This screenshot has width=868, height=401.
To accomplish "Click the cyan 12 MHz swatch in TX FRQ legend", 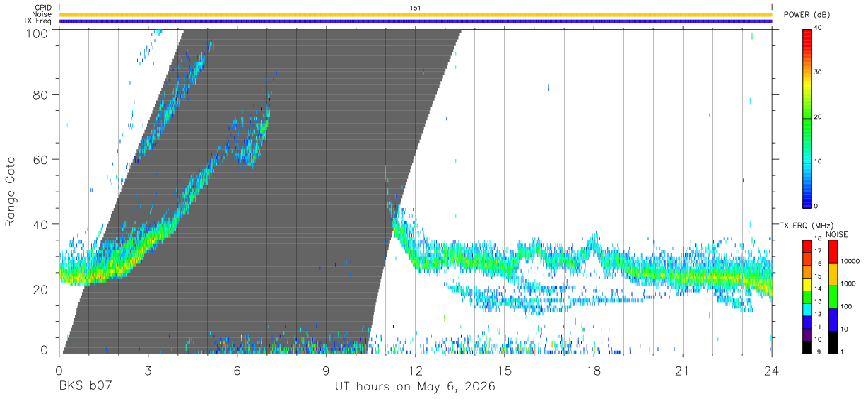I will point(807,310).
